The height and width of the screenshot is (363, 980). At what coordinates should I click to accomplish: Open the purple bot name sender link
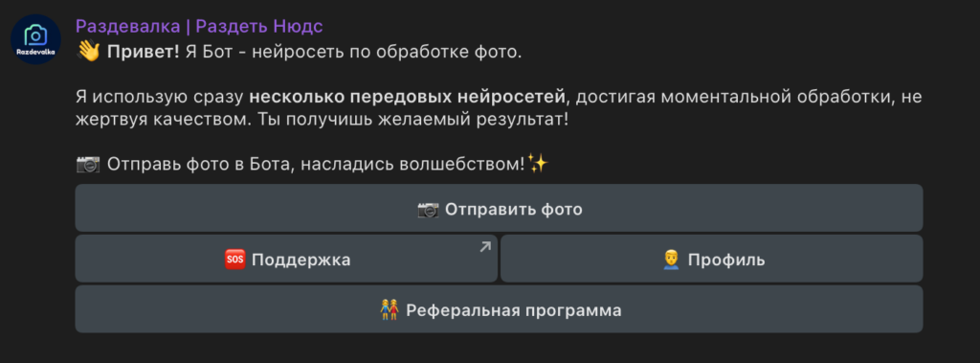click(199, 26)
